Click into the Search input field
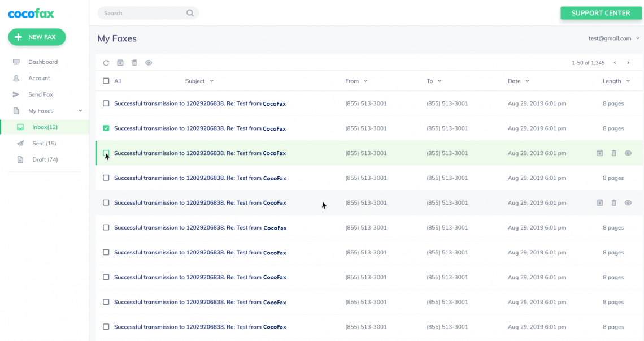 point(141,13)
